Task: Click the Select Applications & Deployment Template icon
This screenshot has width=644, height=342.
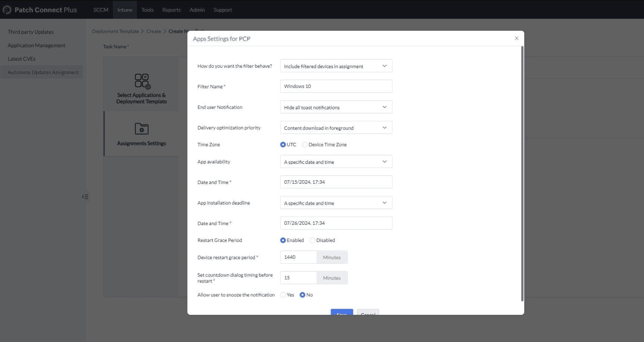Action: click(142, 81)
